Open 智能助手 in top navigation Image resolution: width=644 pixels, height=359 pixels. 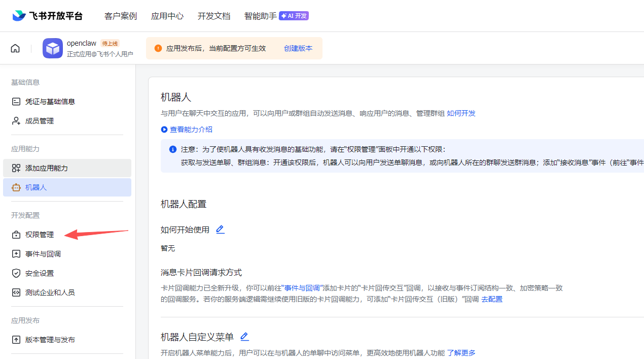[x=261, y=16]
